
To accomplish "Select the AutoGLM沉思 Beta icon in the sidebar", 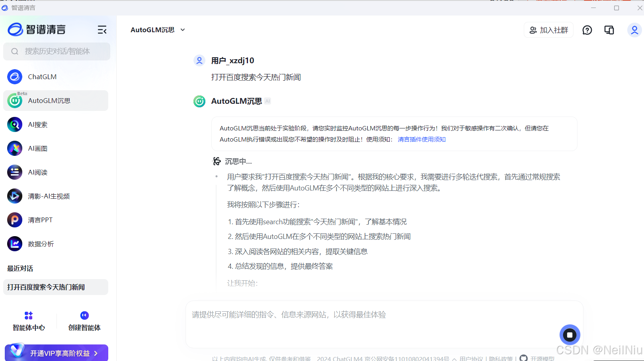I will pyautogui.click(x=15, y=101).
